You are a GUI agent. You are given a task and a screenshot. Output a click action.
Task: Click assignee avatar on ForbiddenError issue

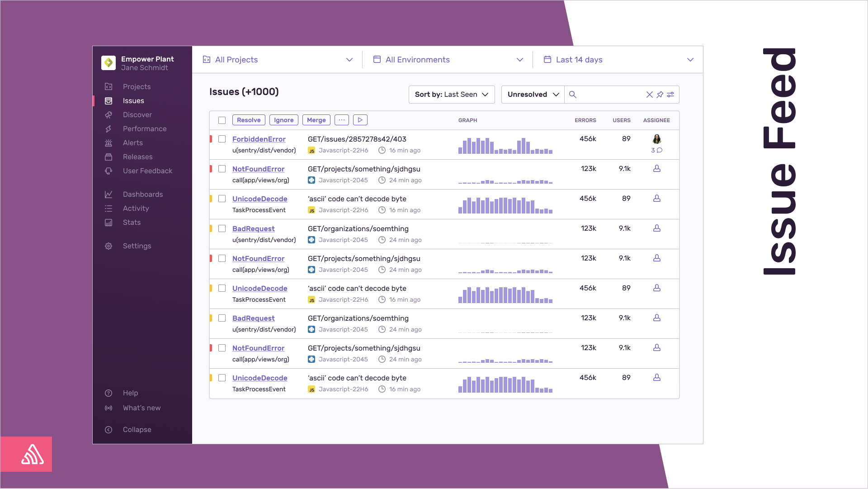[x=657, y=139]
